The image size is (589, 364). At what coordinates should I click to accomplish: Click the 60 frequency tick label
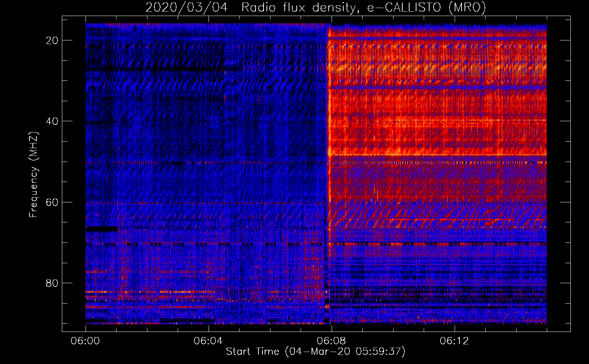[x=52, y=202]
